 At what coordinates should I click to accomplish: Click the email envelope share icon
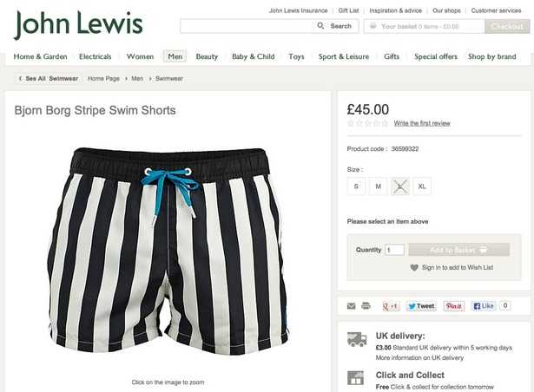351,306
